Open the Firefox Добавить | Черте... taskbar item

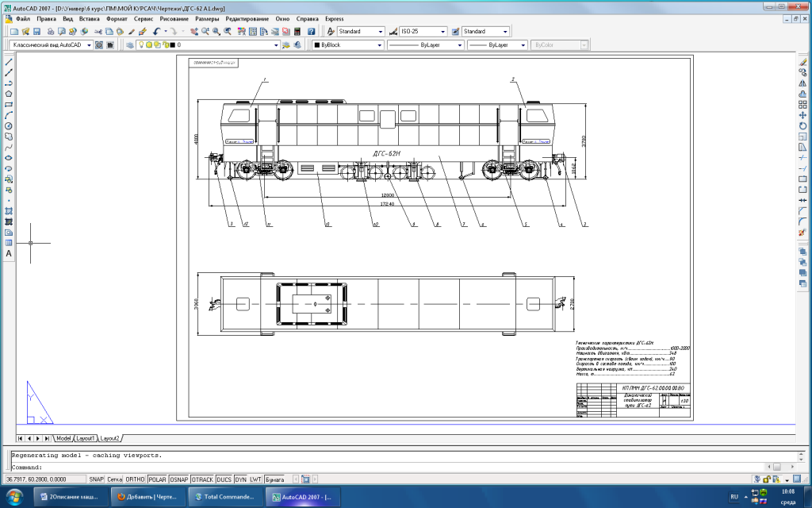click(x=147, y=497)
